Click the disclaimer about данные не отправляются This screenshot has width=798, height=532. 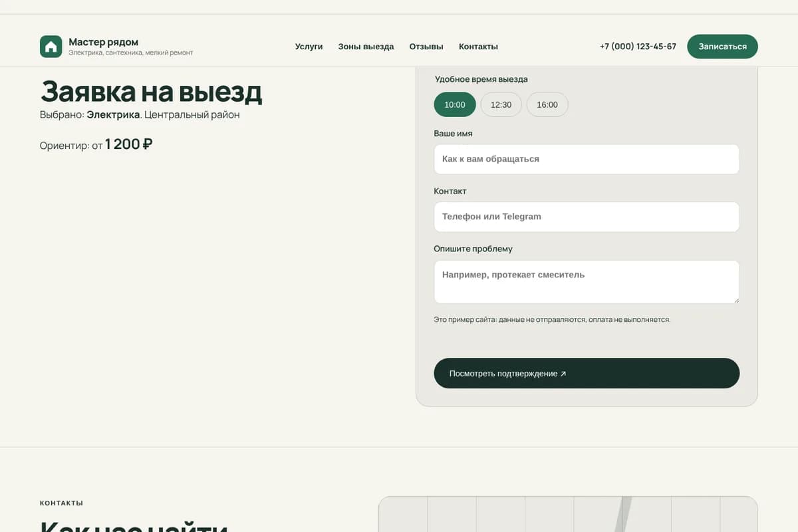click(x=552, y=319)
